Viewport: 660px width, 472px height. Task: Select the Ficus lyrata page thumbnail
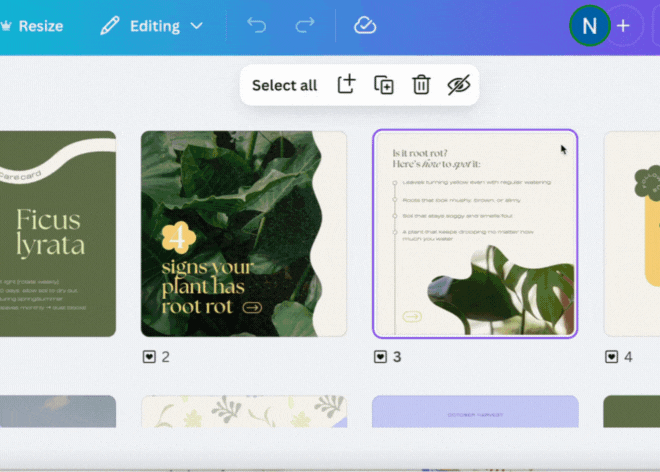[57, 234]
